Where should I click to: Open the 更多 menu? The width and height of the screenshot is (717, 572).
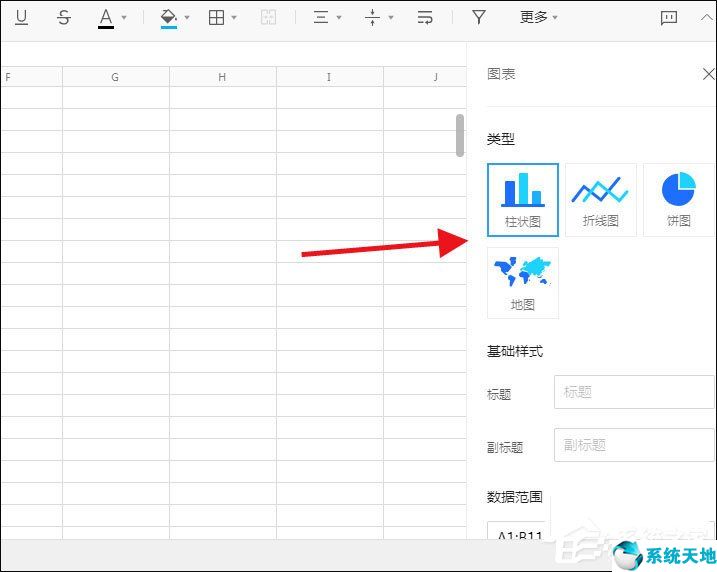pos(539,18)
